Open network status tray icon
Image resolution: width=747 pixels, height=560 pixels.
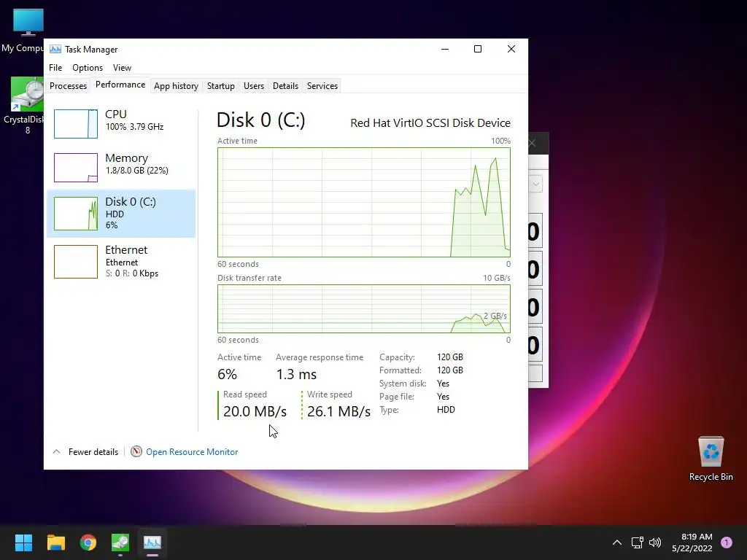point(637,542)
